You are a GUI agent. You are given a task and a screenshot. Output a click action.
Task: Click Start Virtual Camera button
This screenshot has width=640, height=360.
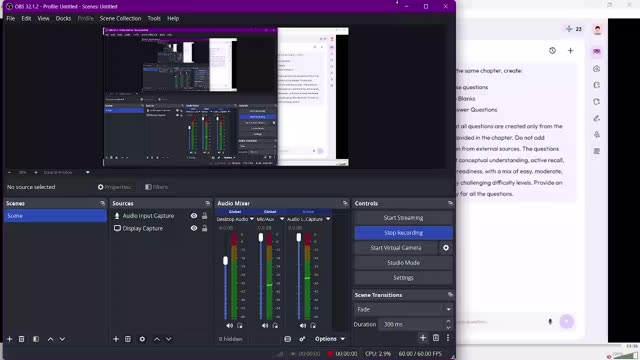pos(396,248)
